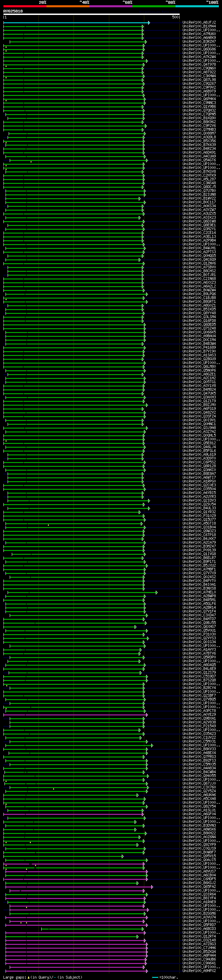Click hit label UniRef100_B3RZH7

199,41
